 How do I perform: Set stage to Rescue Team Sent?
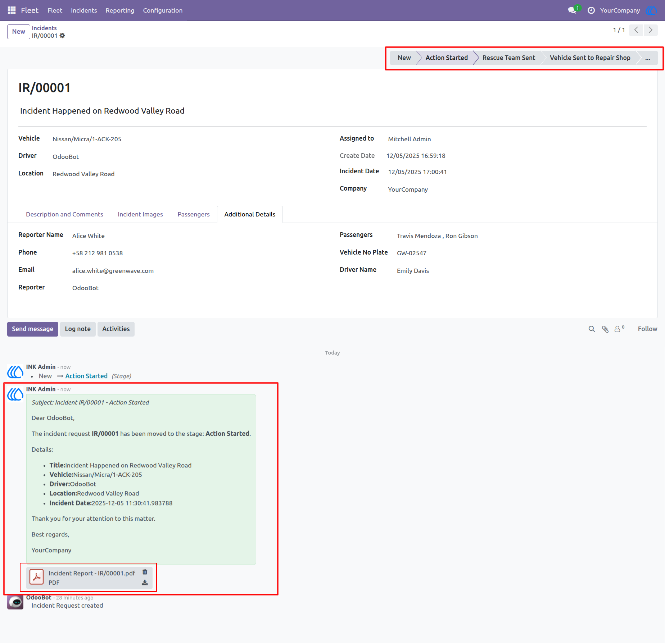point(509,58)
